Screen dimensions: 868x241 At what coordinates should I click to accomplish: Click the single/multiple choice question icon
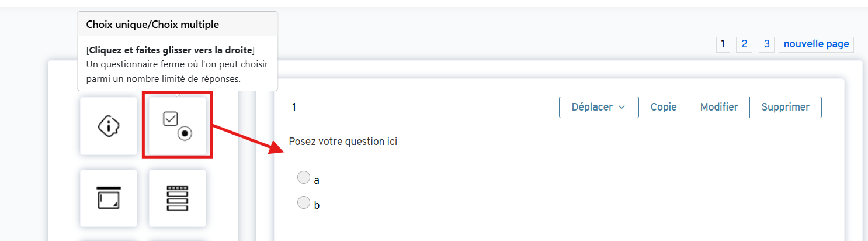[x=178, y=126]
